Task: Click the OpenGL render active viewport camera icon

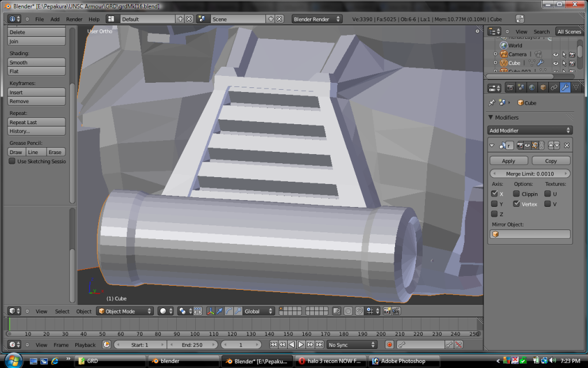Action: (x=387, y=311)
